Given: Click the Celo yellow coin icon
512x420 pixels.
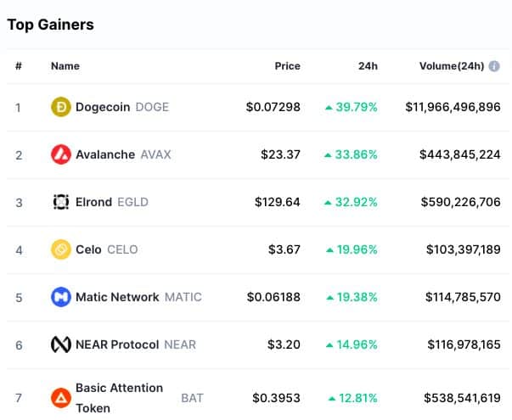Looking at the screenshot, I should (61, 249).
